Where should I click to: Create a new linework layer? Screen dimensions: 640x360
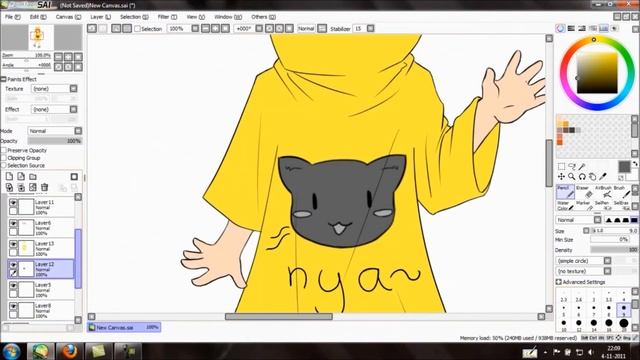(21, 176)
